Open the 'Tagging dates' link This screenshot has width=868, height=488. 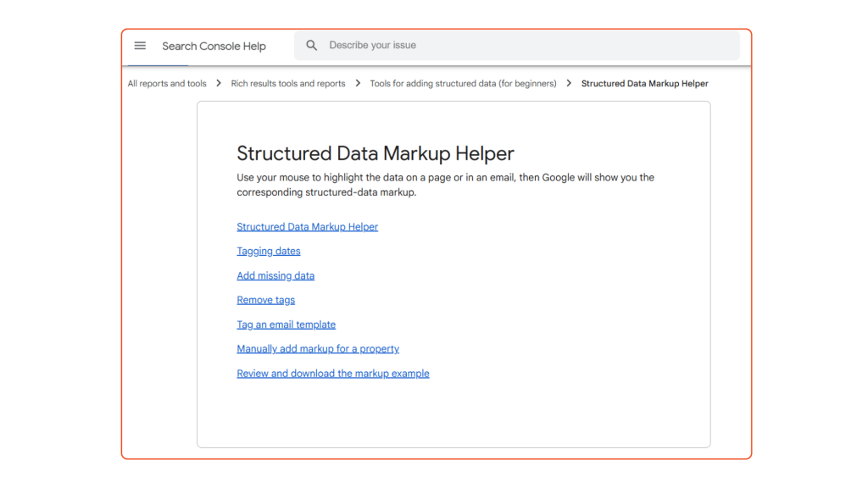[268, 252]
